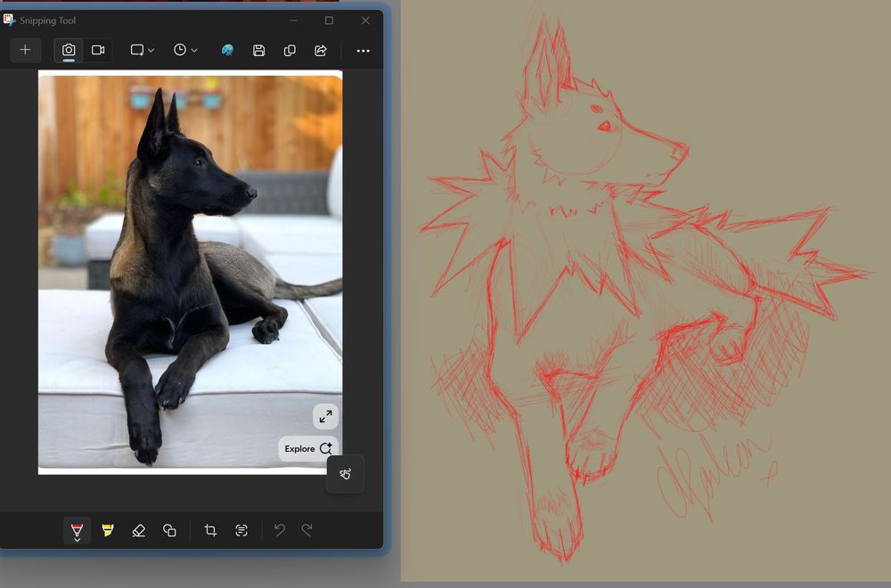This screenshot has width=891, height=588.
Task: Switch to Record video mode
Action: click(98, 50)
